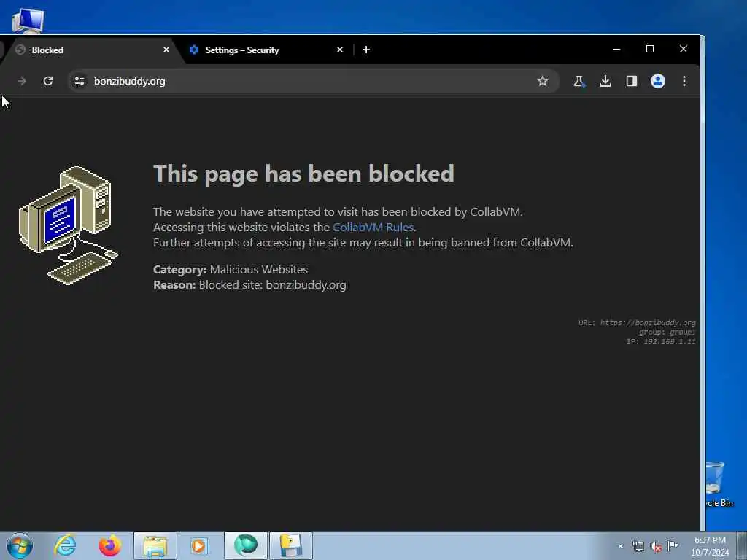Switch to the Blocked tab
This screenshot has height=560, width=747.
click(90, 50)
